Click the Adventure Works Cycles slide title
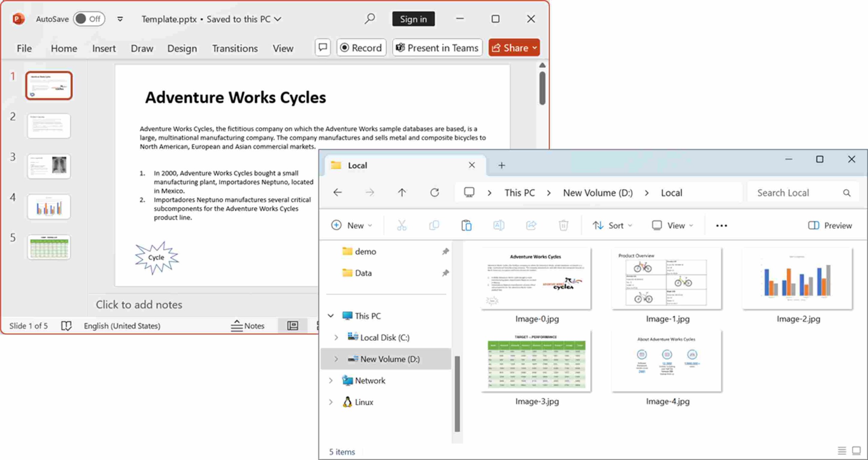Viewport: 868px width, 460px height. [235, 98]
